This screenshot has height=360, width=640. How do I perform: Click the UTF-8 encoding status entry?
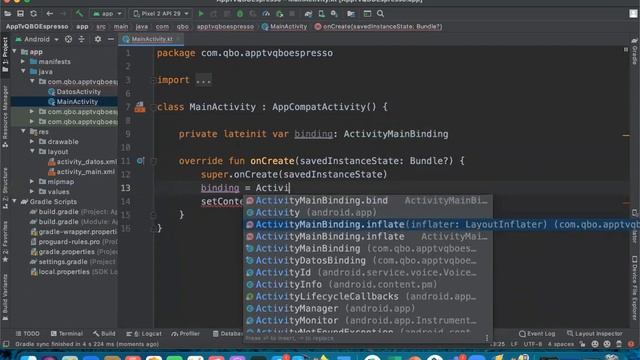pyautogui.click(x=533, y=344)
